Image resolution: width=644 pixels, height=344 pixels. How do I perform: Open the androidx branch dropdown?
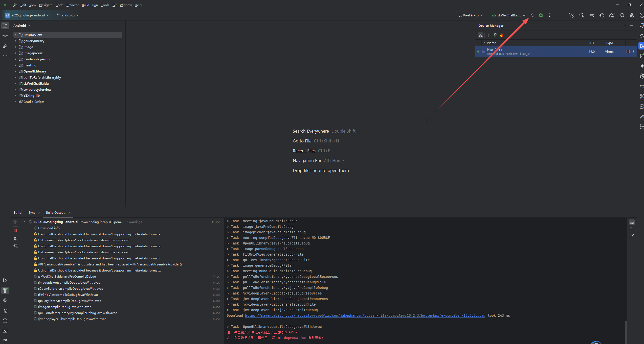pyautogui.click(x=68, y=15)
